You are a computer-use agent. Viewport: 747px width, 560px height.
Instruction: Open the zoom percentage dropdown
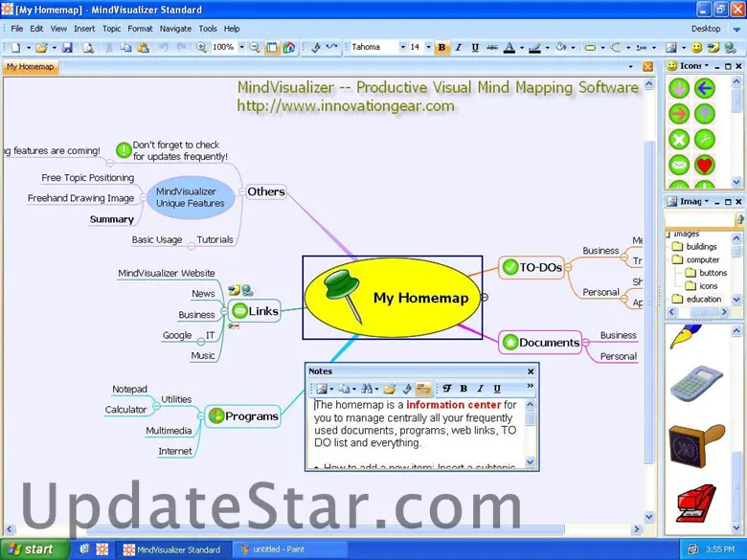coord(241,47)
